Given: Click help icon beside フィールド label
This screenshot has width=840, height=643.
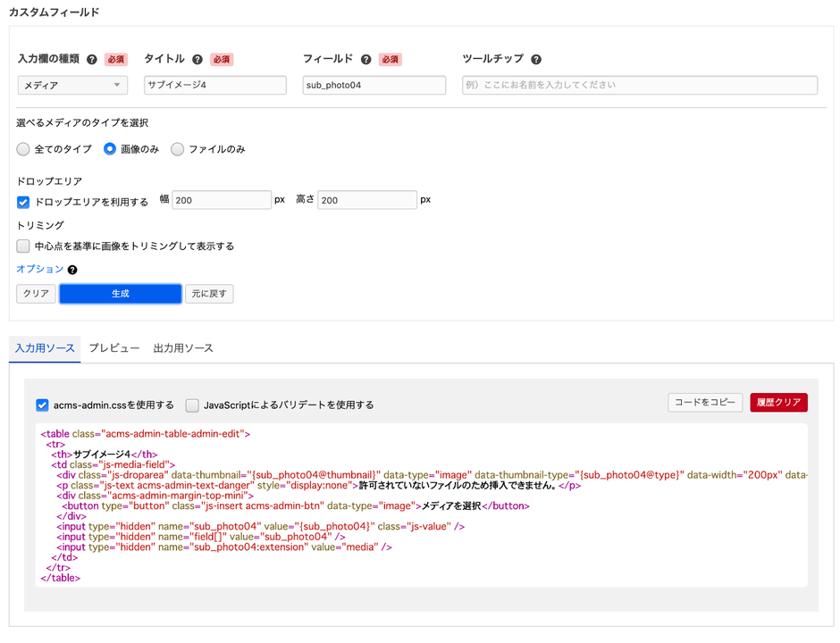Looking at the screenshot, I should [x=366, y=60].
